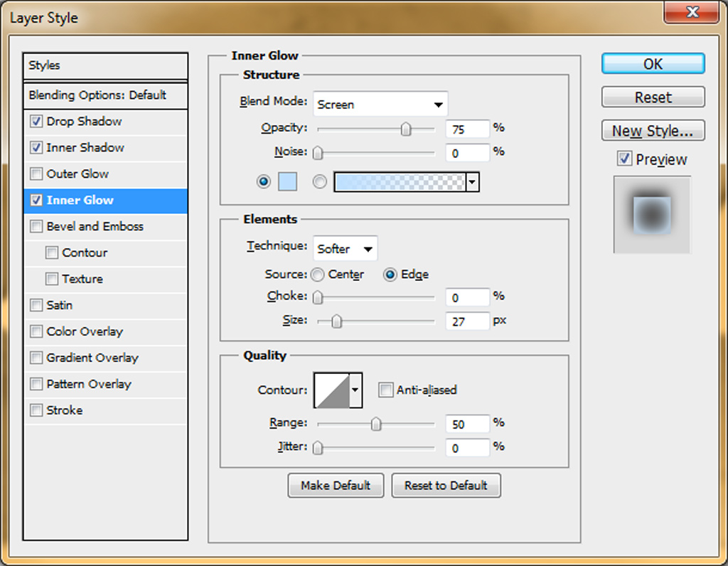Choose Center as the glow source

(318, 275)
